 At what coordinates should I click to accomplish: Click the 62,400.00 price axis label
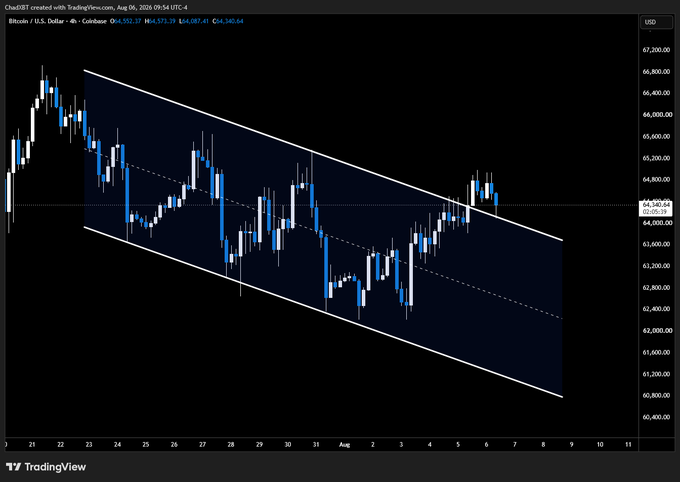pos(656,309)
